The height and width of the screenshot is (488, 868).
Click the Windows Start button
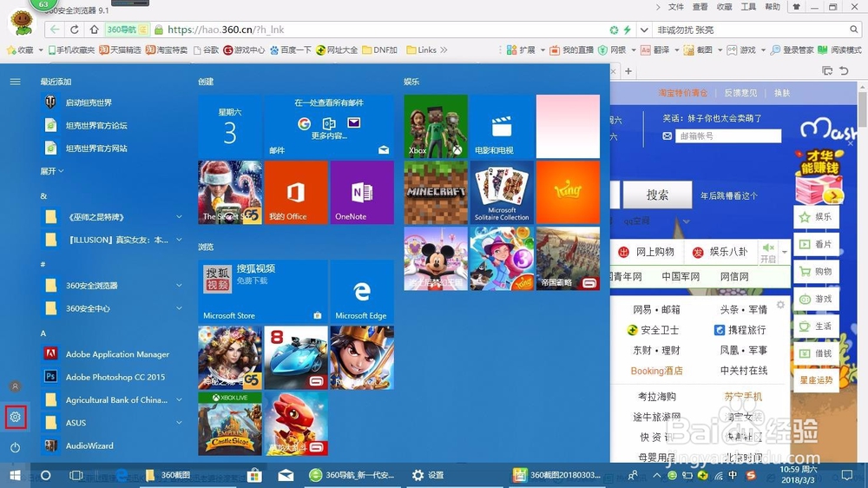coord(15,475)
